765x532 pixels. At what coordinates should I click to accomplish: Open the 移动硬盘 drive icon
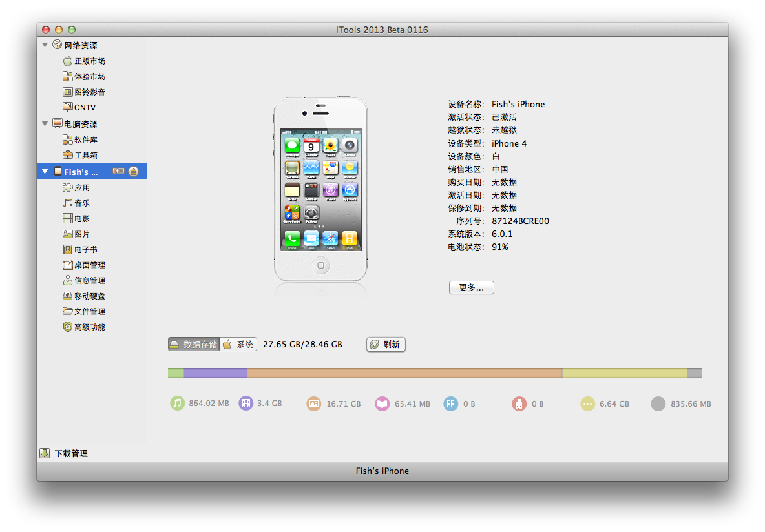coord(67,296)
